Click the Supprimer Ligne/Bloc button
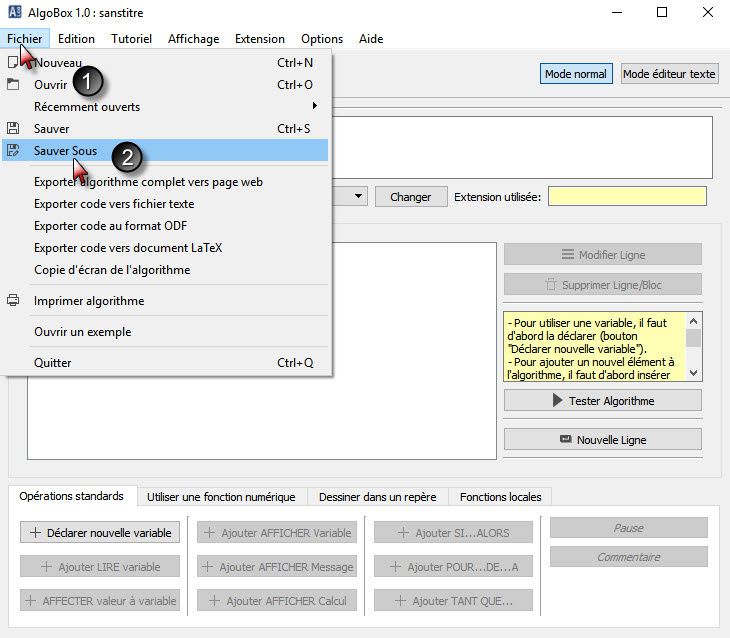The width and height of the screenshot is (730, 638). [603, 284]
